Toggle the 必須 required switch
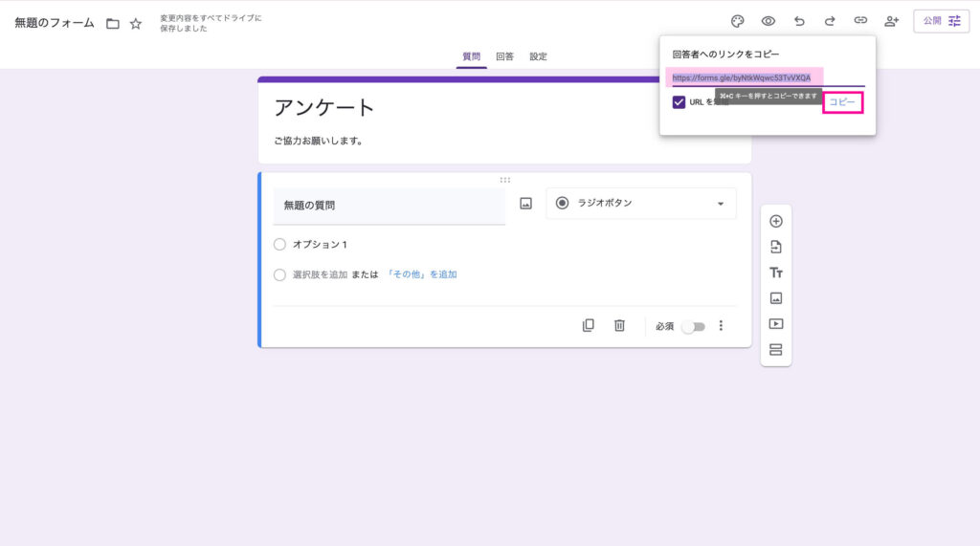Viewport: 980px width, 546px height. coord(693,327)
